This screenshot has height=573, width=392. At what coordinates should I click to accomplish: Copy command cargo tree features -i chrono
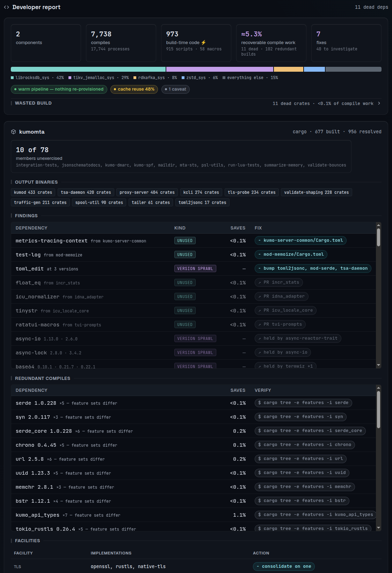tap(305, 445)
